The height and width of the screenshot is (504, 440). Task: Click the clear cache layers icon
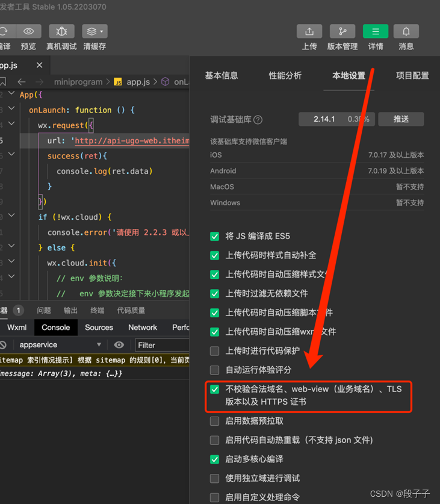point(91,31)
